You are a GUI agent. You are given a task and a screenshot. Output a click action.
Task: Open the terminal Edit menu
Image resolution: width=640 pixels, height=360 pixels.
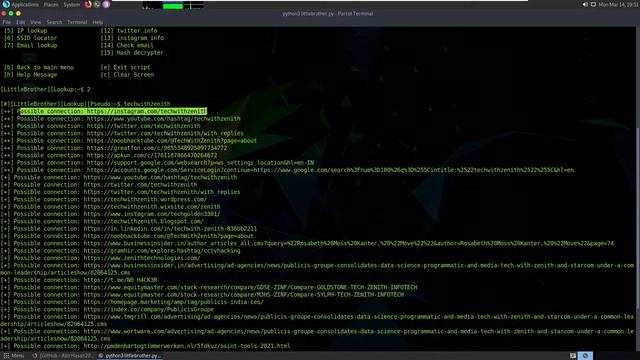[20, 22]
